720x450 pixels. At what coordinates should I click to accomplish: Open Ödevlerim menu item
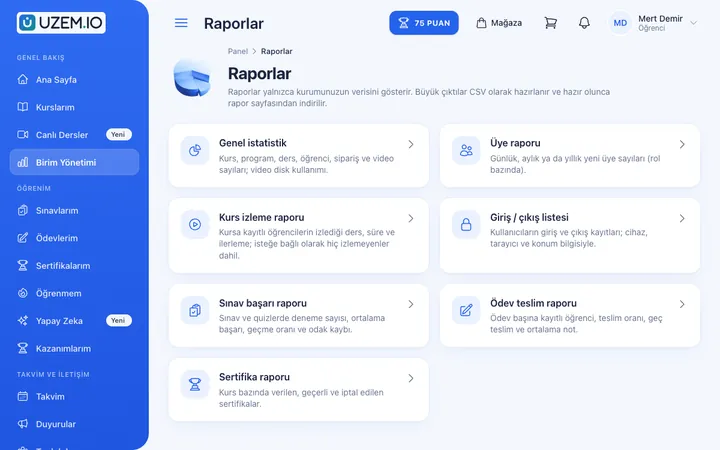[x=74, y=238]
